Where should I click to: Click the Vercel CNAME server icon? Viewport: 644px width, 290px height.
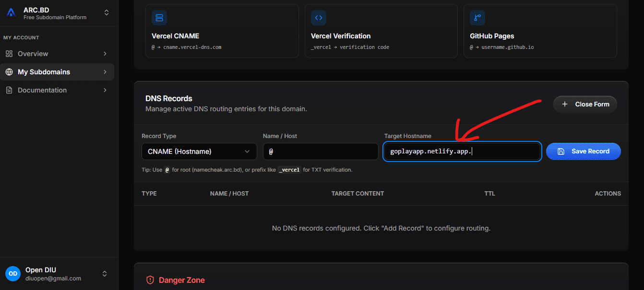tap(159, 18)
